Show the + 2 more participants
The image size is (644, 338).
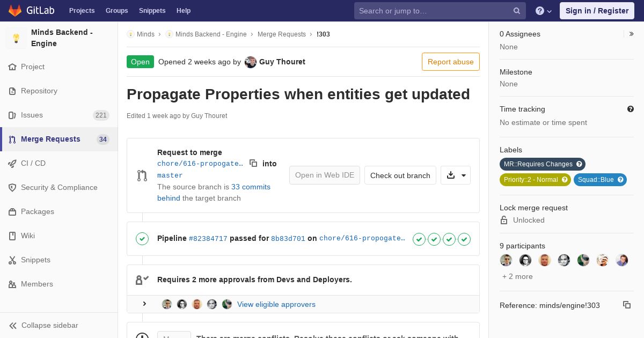click(517, 276)
